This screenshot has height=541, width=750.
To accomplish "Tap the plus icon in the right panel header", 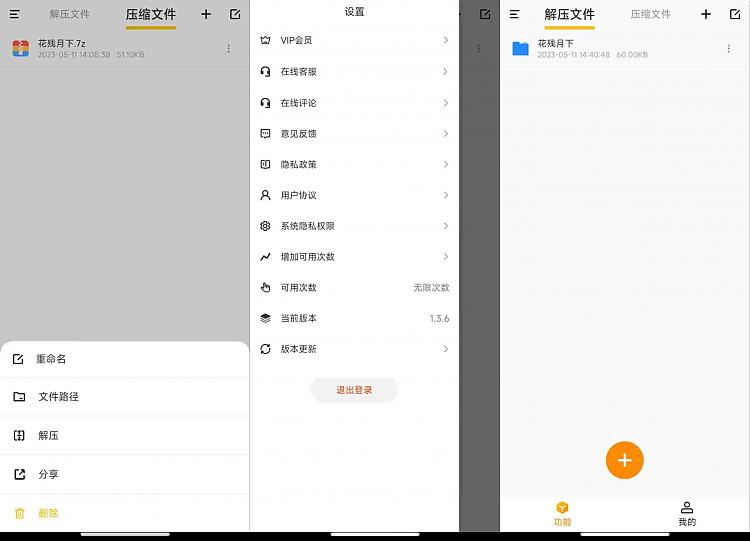I will point(706,14).
